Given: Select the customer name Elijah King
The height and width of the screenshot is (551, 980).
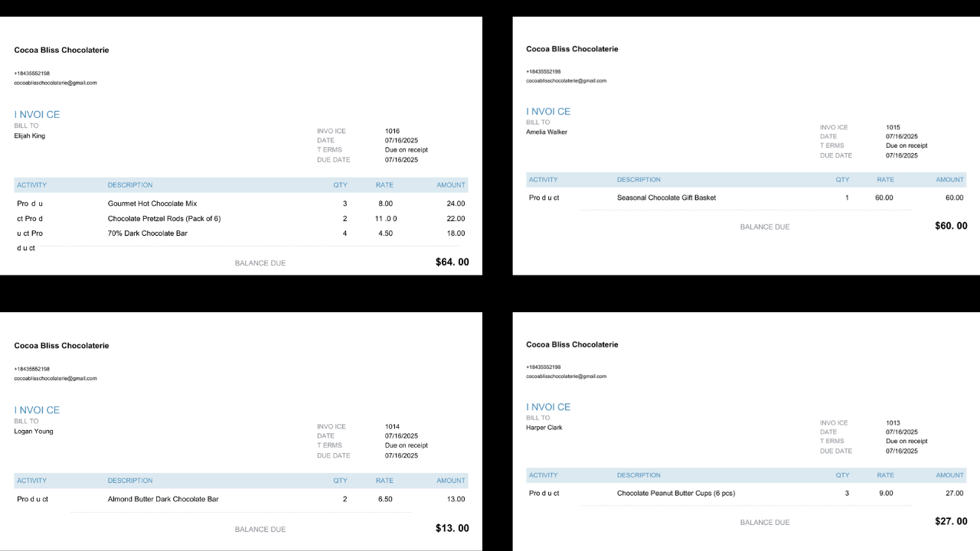Looking at the screenshot, I should pos(30,136).
